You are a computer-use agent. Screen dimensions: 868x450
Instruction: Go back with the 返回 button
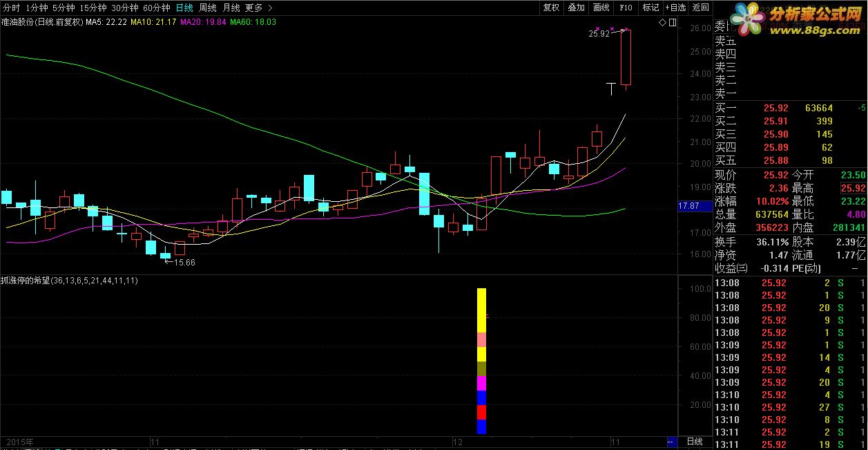(x=700, y=8)
